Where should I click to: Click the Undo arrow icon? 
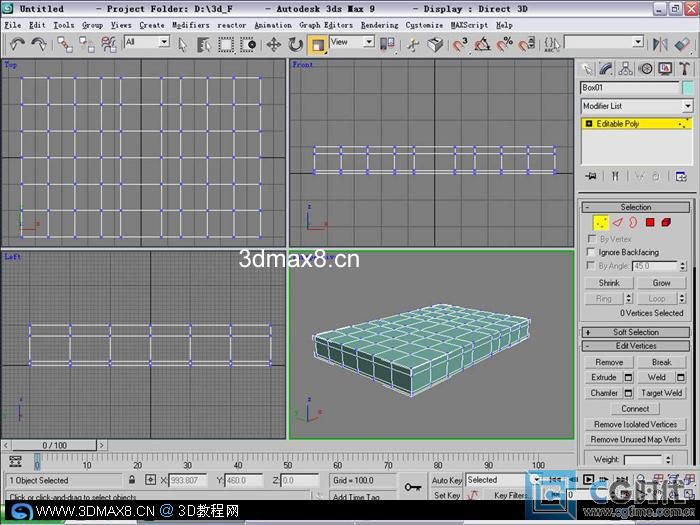pos(17,44)
